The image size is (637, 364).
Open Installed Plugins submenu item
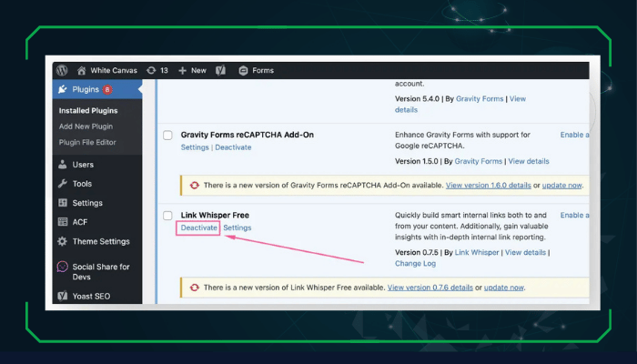pyautogui.click(x=88, y=111)
